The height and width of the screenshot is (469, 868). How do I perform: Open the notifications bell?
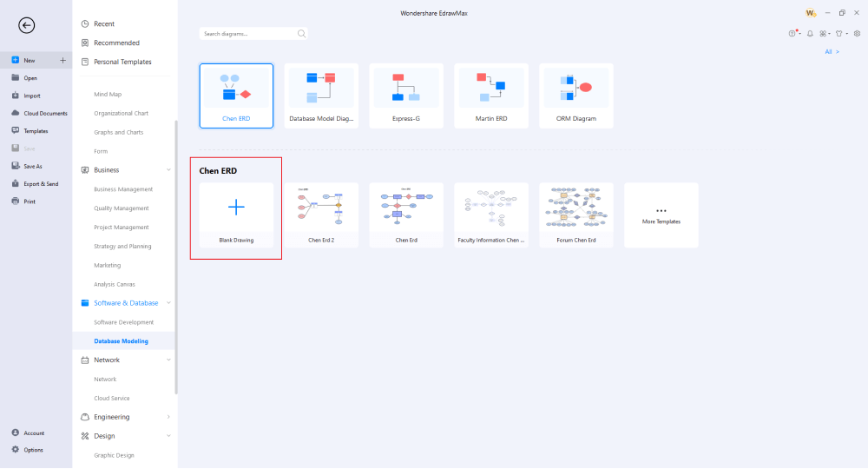(810, 34)
